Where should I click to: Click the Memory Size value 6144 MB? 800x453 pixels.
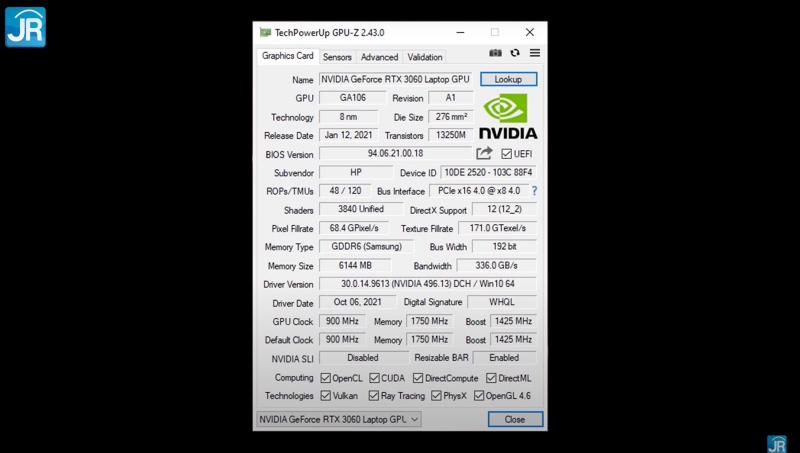(355, 265)
